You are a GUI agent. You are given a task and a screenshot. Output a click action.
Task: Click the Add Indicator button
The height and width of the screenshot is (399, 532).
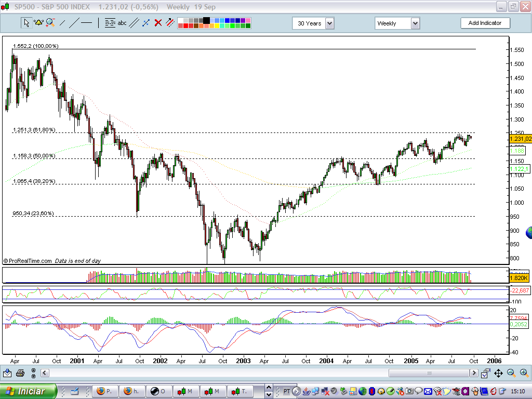[x=485, y=23]
